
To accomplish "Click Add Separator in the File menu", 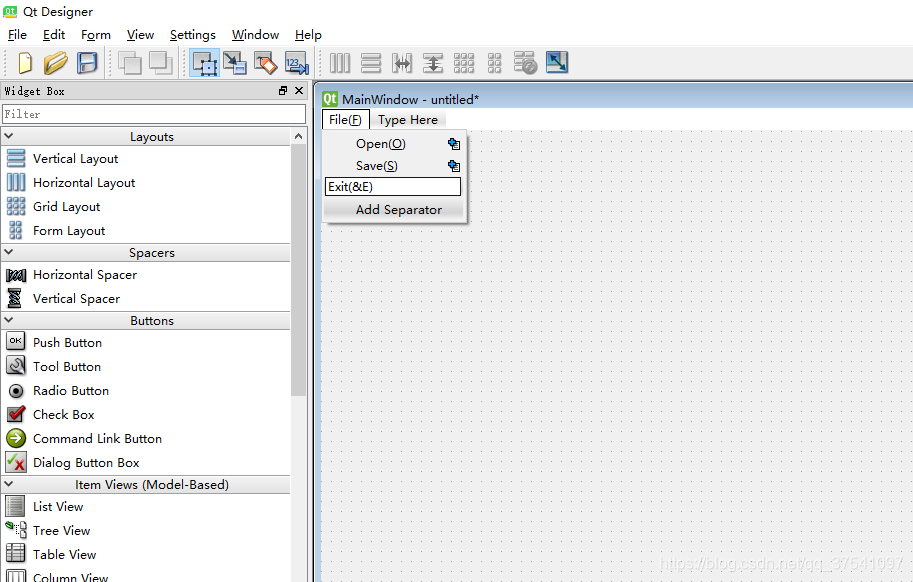I will click(x=392, y=210).
